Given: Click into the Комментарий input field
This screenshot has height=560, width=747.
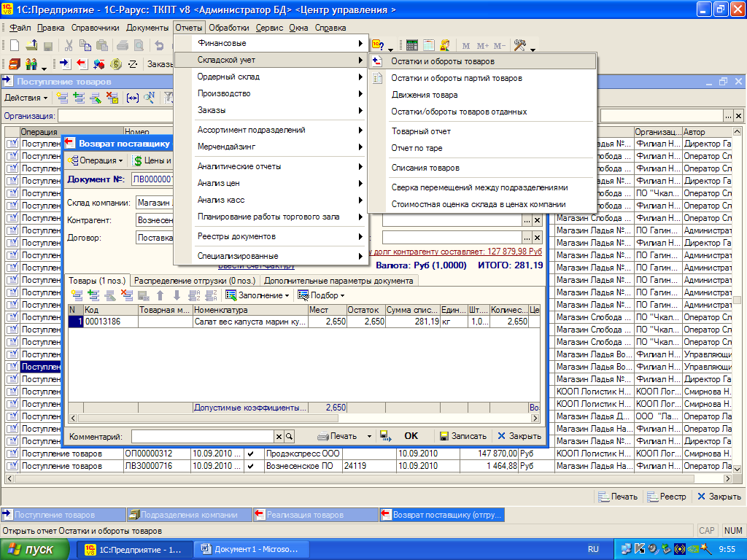Looking at the screenshot, I should point(203,436).
